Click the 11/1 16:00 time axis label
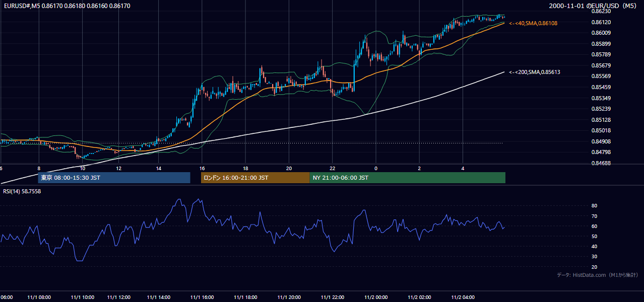The image size is (644, 302). click(x=202, y=297)
